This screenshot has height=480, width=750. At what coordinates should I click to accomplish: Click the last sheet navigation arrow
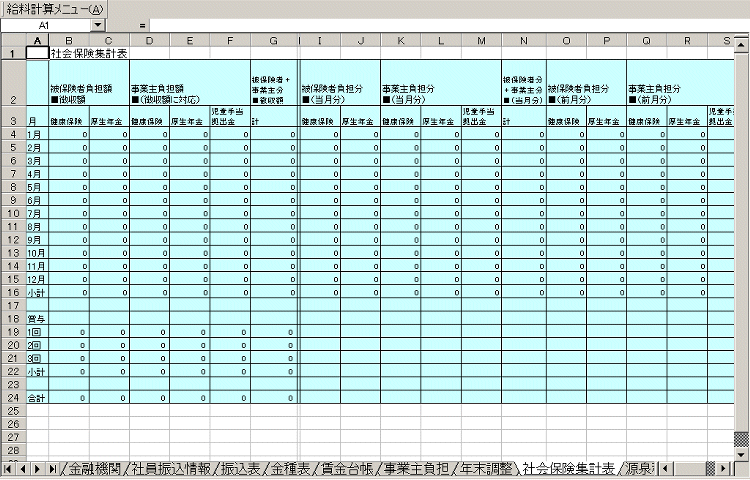click(x=52, y=468)
